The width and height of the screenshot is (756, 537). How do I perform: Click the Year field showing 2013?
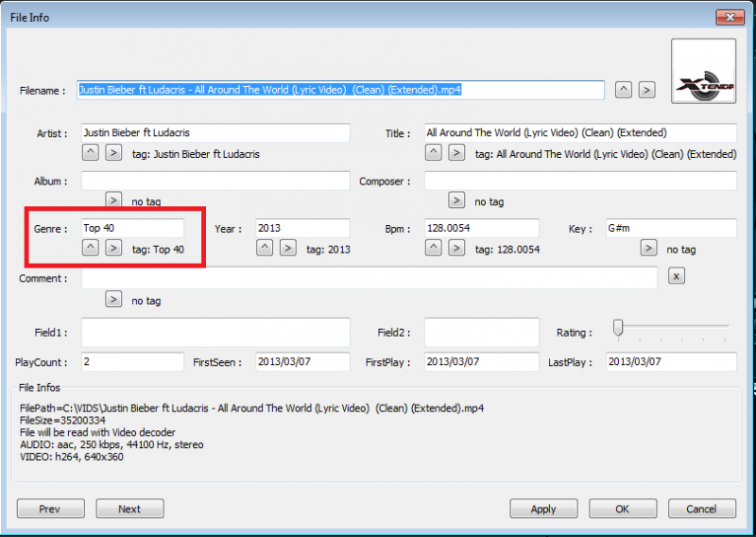[x=302, y=228]
